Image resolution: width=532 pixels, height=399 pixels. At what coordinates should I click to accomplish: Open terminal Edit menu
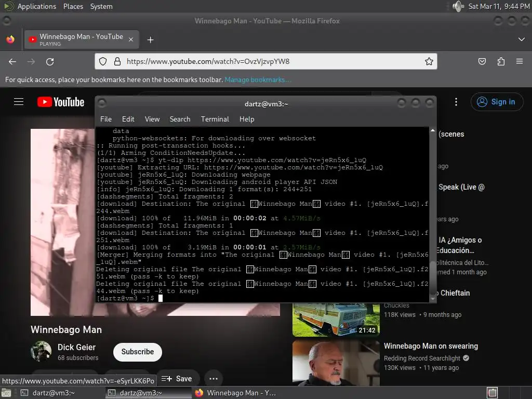[x=128, y=119]
